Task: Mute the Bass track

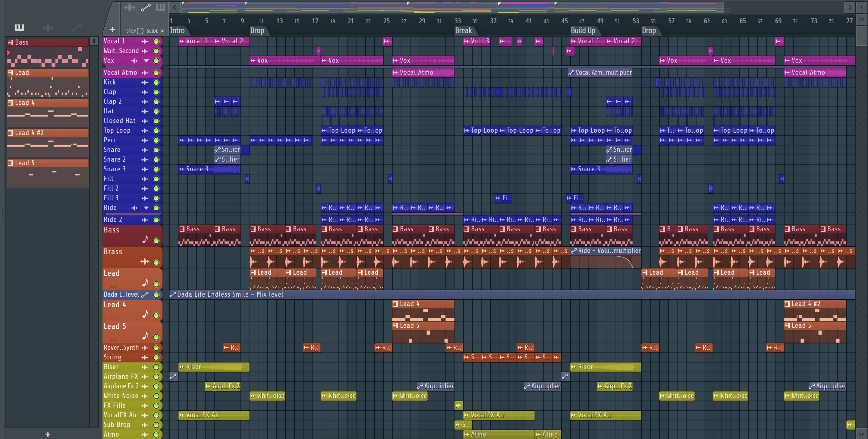Action: click(156, 241)
